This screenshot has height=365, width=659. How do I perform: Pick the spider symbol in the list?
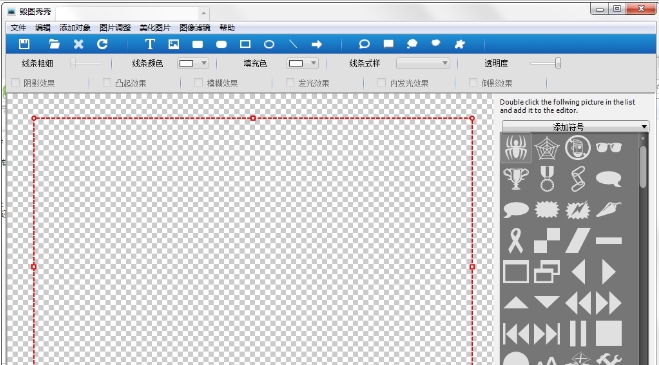516,148
